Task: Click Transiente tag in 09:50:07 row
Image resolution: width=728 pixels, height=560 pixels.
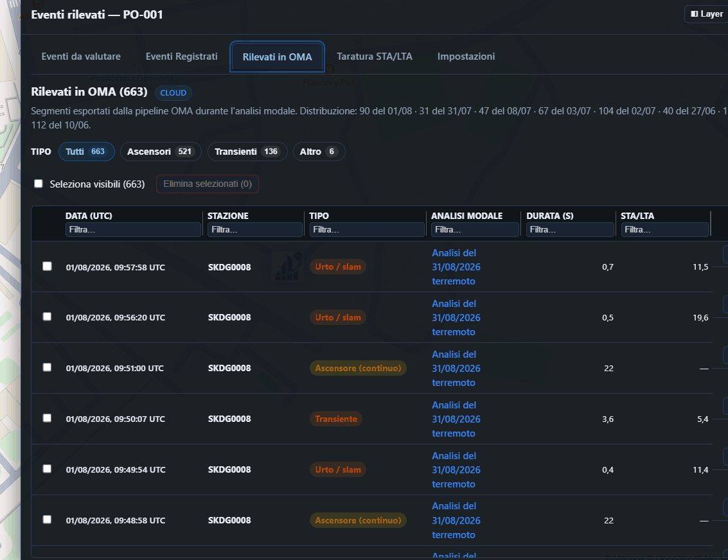Action: 336,419
